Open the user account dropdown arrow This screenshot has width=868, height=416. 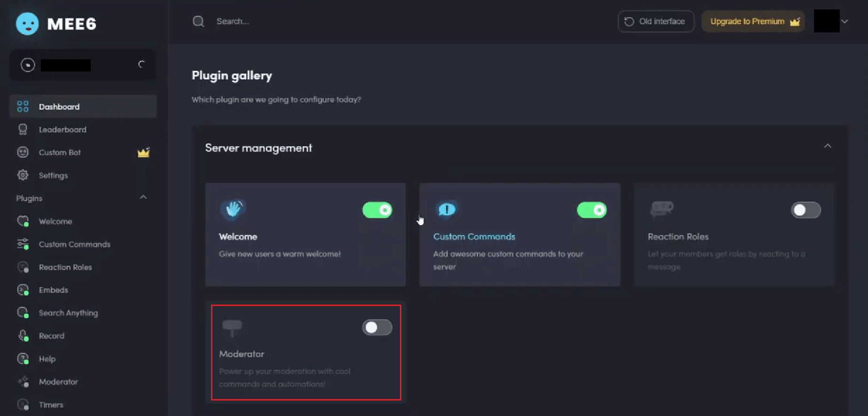(x=845, y=22)
